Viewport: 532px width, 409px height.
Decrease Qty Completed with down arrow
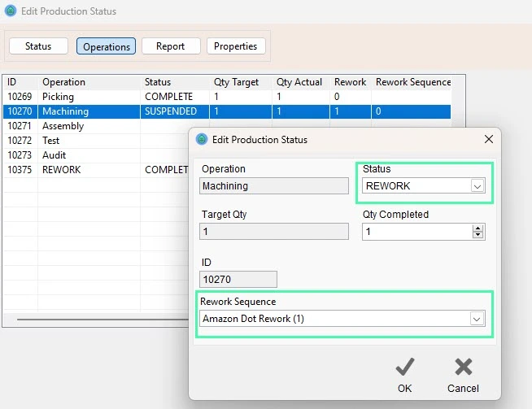[x=477, y=235]
